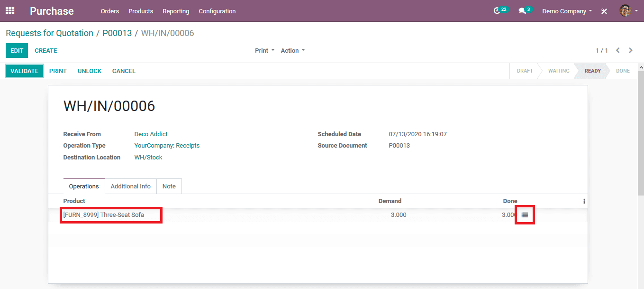
Task: Select the [FURN_8999] Three-Seat Sofa row
Action: pos(318,215)
